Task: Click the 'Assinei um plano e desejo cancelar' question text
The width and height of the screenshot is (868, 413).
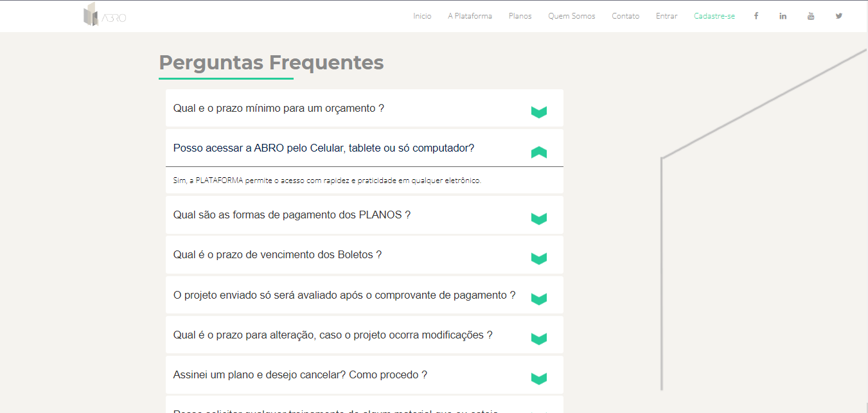Action: [300, 374]
